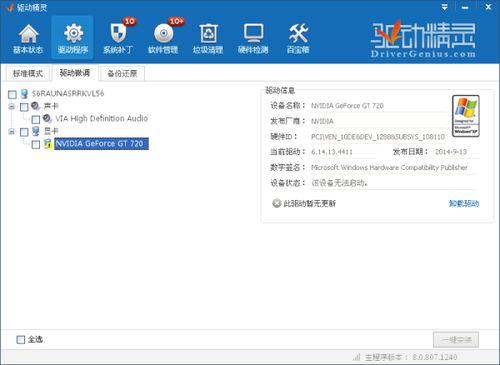Click the DriverGenius.com logo

pyautogui.click(x=423, y=39)
